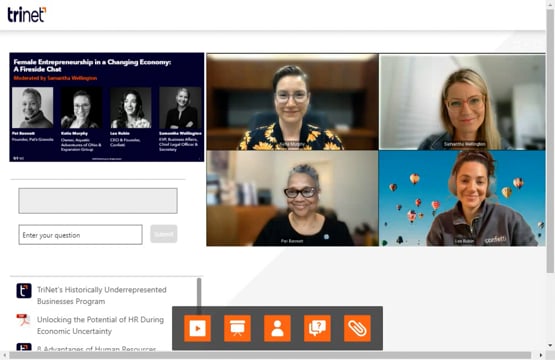555x360 pixels.
Task: Click the horizontal scrollbar at bottom
Action: pyautogui.click(x=270, y=355)
